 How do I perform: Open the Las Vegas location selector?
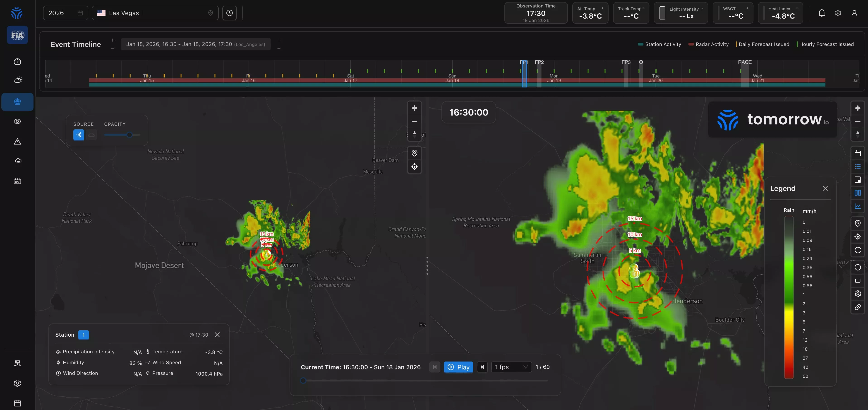click(155, 13)
